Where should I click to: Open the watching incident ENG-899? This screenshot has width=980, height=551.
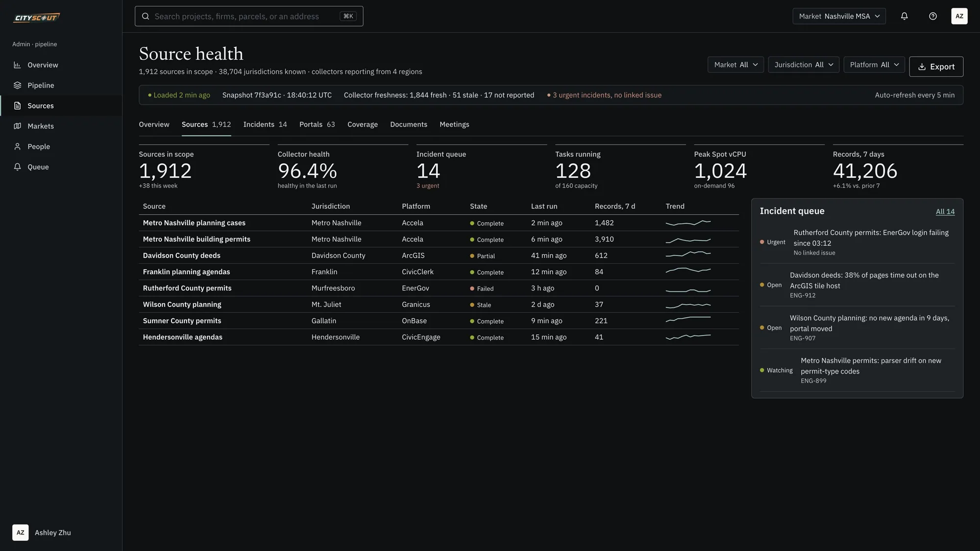pyautogui.click(x=857, y=370)
